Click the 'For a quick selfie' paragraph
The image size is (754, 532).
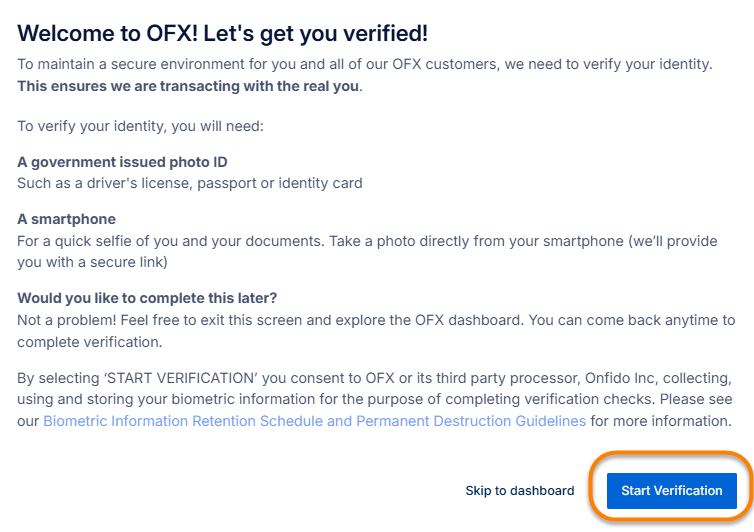[x=300, y=241]
